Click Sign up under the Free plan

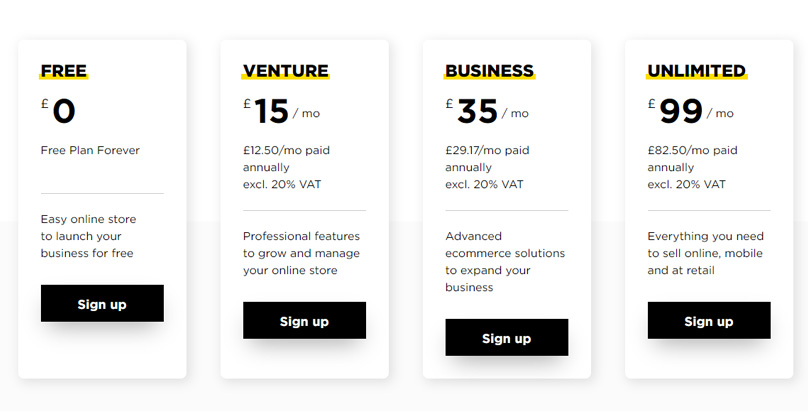point(102,304)
